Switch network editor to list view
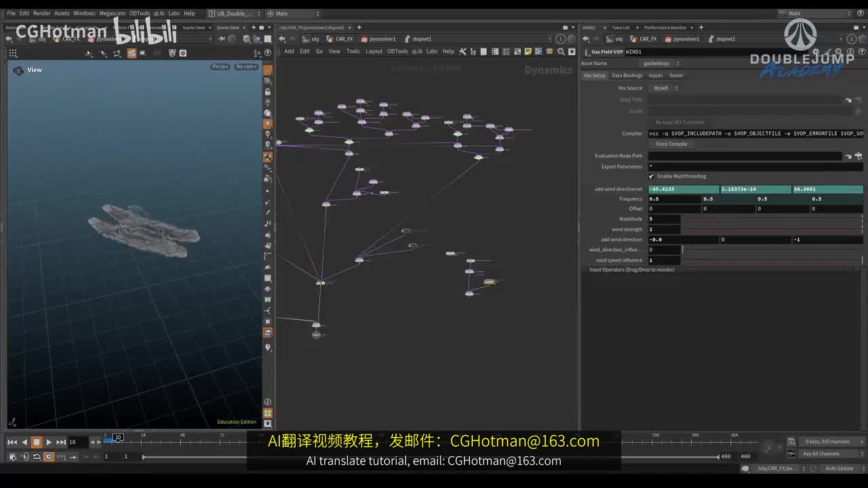This screenshot has width=868, height=488. [484, 52]
